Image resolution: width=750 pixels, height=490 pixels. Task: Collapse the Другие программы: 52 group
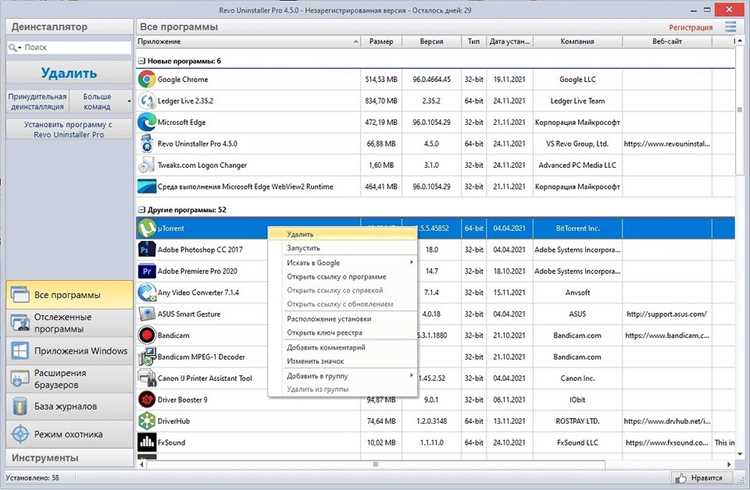(x=142, y=210)
